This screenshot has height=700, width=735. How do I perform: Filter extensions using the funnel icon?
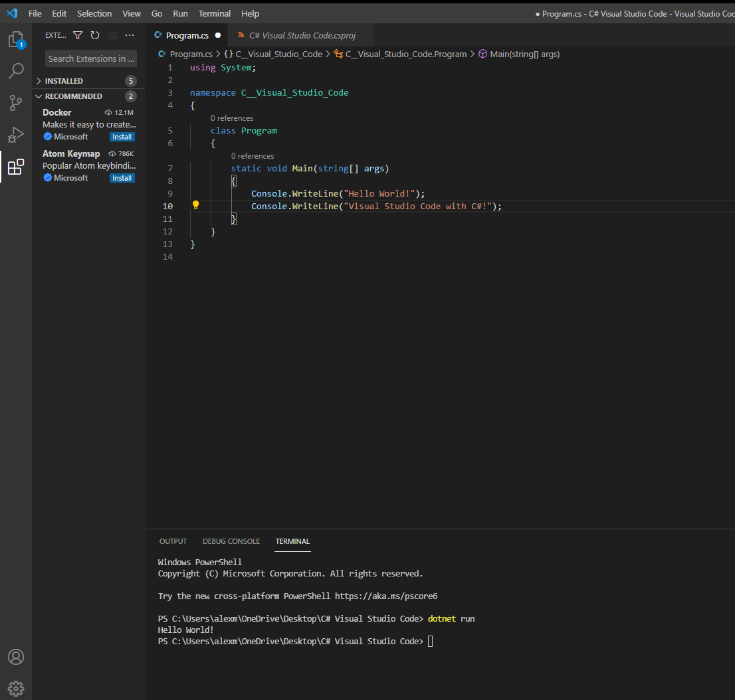(x=78, y=35)
